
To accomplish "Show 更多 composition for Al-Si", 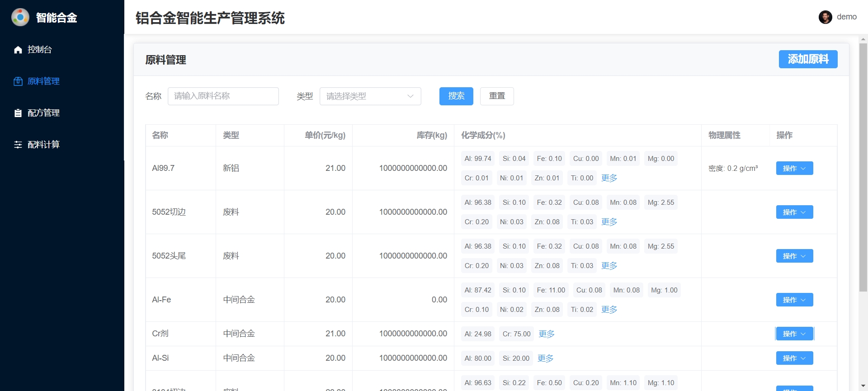I will (545, 358).
